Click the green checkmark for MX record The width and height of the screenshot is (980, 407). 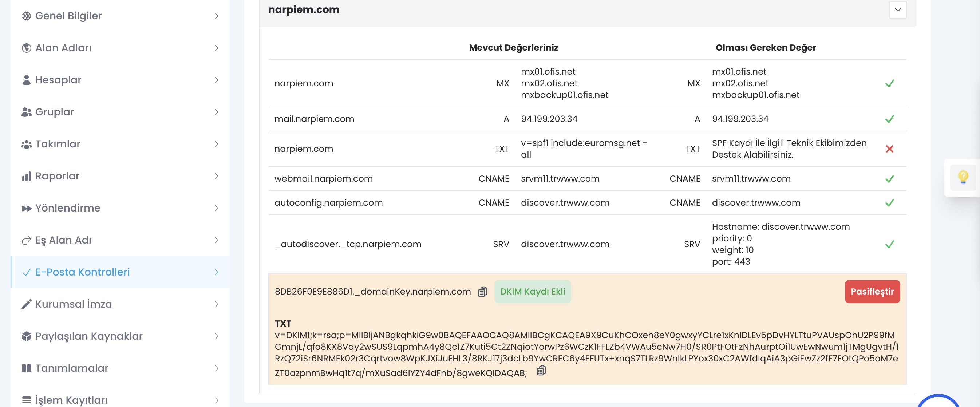[889, 83]
